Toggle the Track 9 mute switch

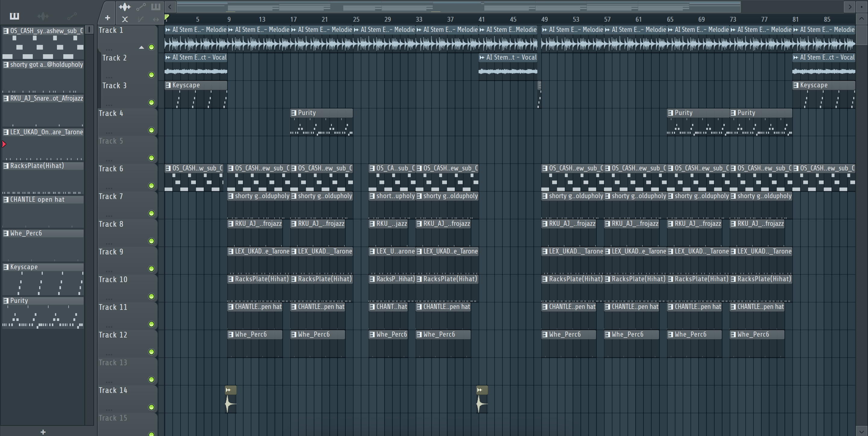[152, 269]
